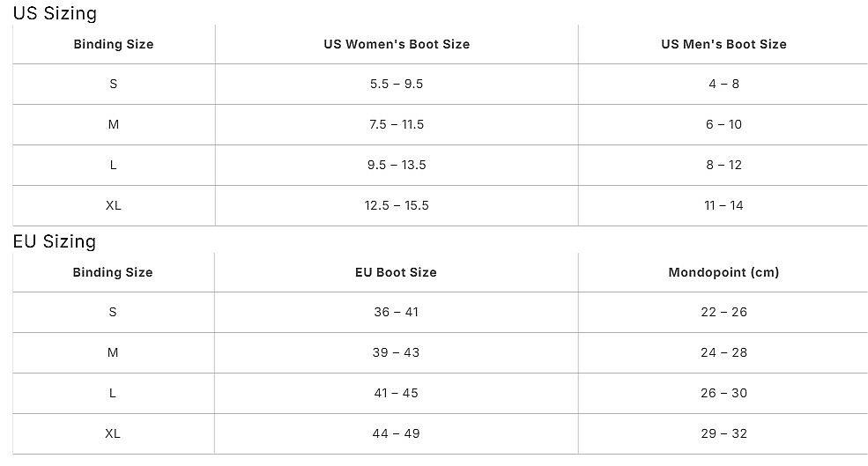The height and width of the screenshot is (466, 868).
Task: Select the 9.5 – 13.5 women's size cell
Action: pos(397,165)
